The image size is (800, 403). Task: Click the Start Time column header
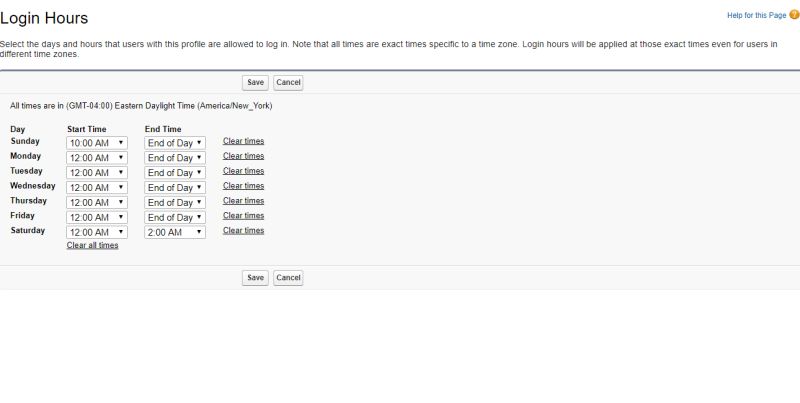[87, 129]
